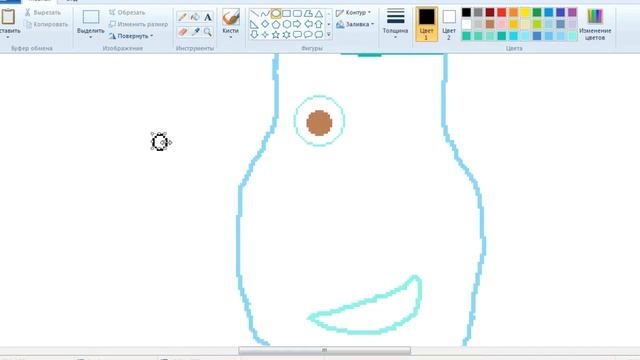
Task: Pick the black color swatch
Action: pyautogui.click(x=466, y=12)
